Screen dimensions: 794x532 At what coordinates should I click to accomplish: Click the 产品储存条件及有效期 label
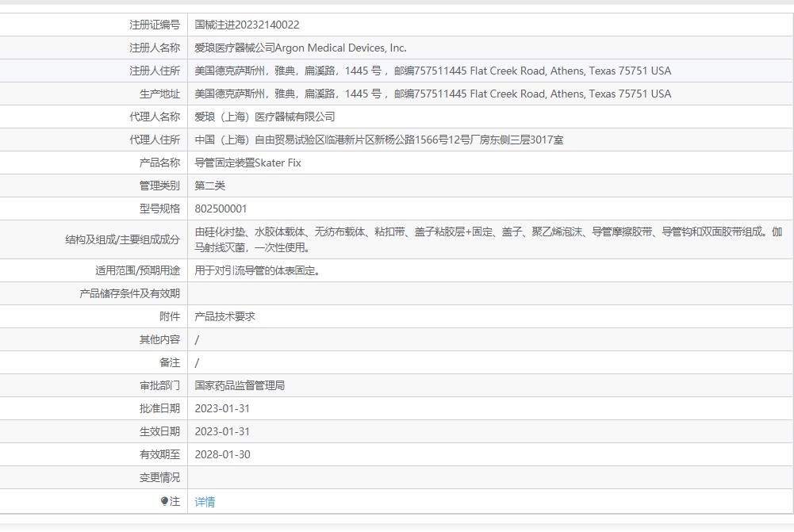click(129, 293)
